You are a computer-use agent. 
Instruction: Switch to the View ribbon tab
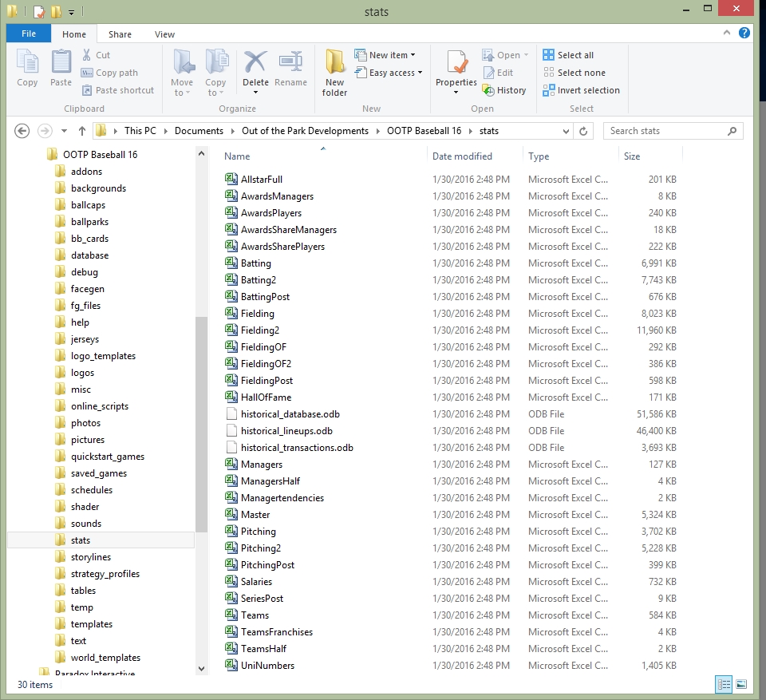164,34
